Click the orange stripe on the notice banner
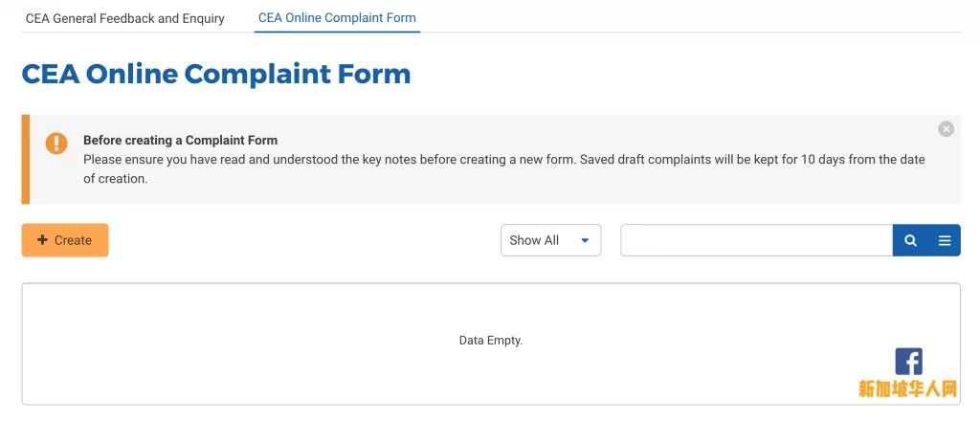The height and width of the screenshot is (422, 980). pos(26,160)
